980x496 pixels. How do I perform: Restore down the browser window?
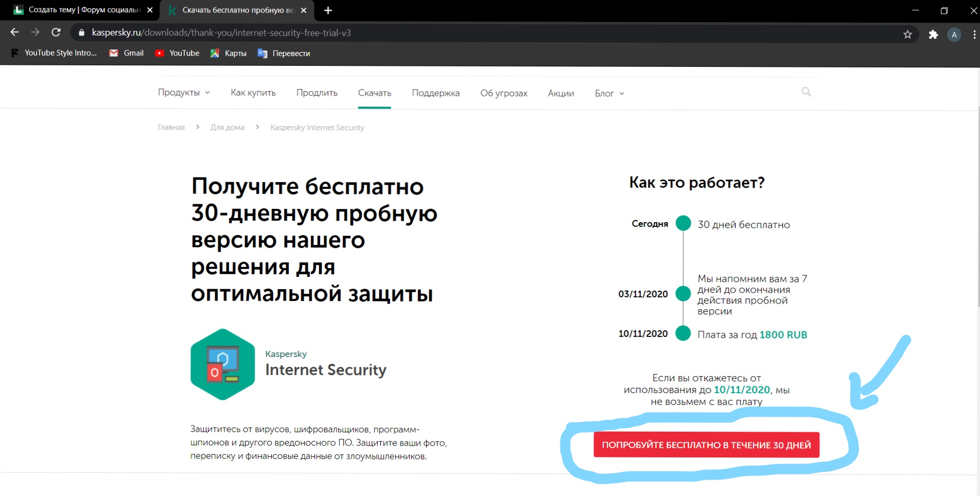(x=944, y=10)
